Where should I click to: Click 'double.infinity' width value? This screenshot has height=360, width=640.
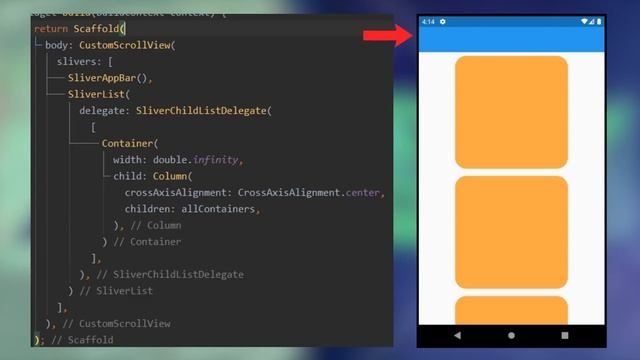click(x=196, y=160)
